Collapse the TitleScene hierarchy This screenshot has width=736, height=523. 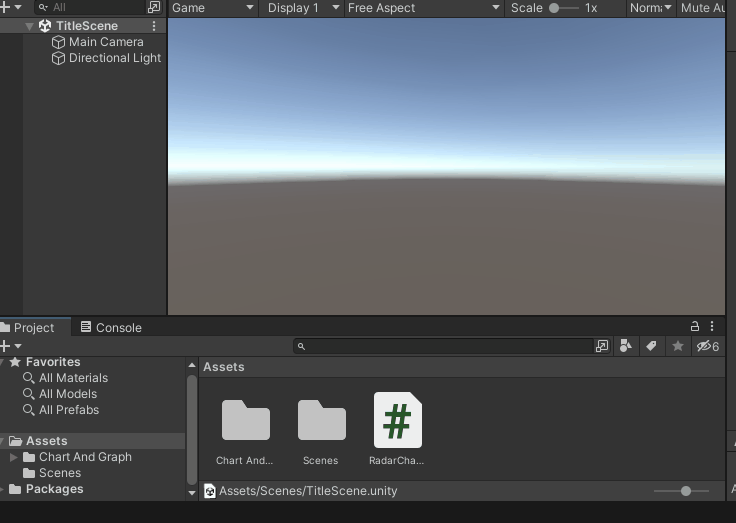click(30, 26)
